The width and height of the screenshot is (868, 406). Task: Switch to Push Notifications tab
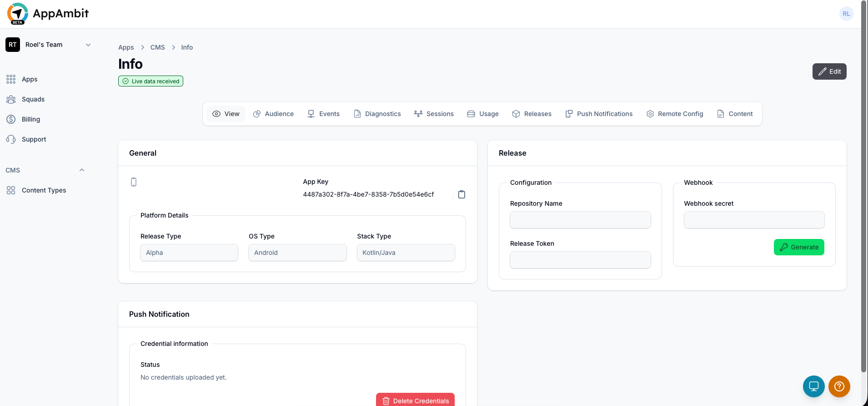[x=599, y=114]
